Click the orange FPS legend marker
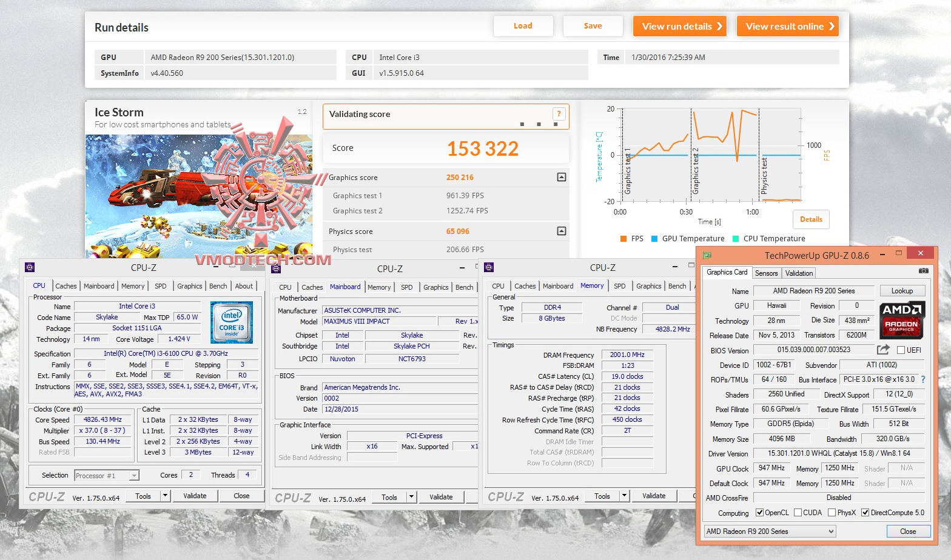The image size is (951, 560). click(x=623, y=239)
